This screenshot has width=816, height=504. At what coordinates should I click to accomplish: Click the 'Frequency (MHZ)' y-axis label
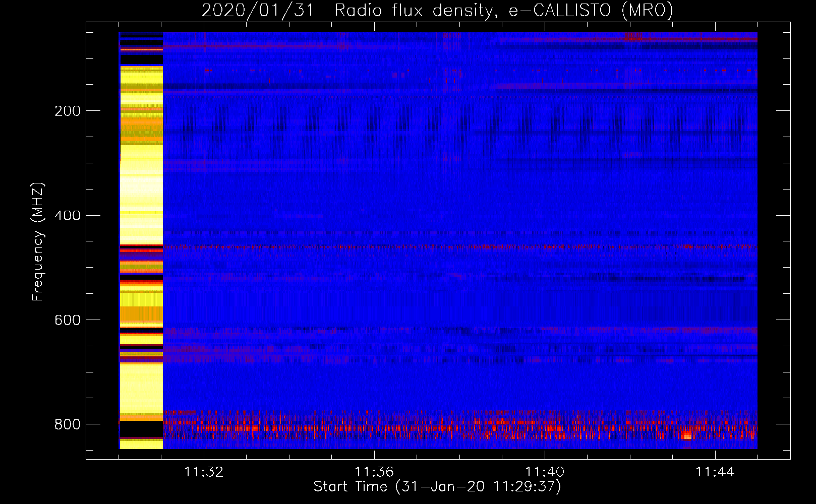(x=37, y=241)
